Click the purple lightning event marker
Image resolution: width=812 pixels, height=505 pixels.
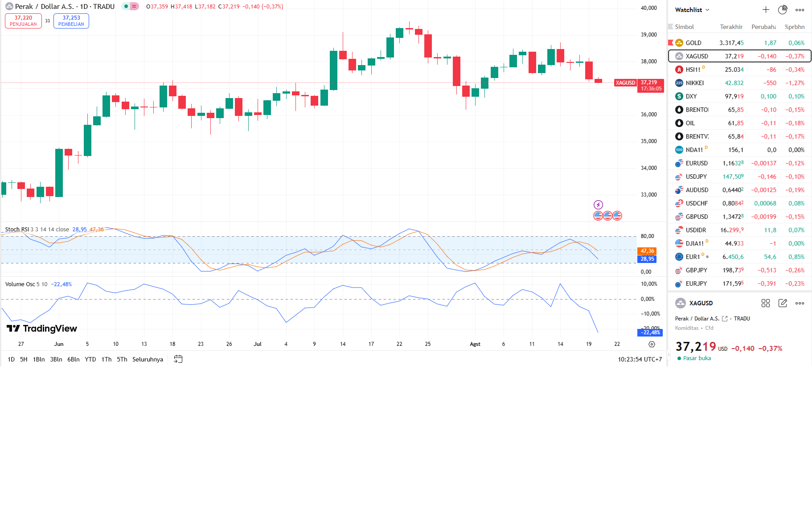point(598,205)
